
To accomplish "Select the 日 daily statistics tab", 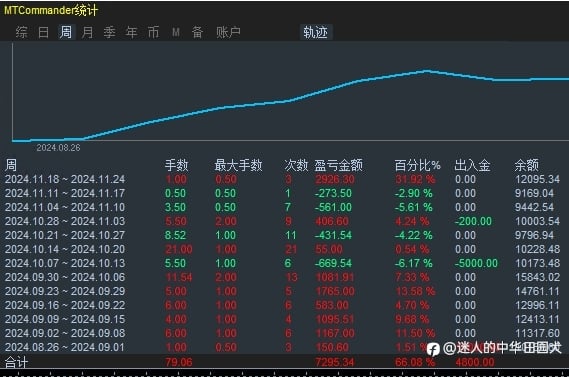I will click(x=44, y=32).
